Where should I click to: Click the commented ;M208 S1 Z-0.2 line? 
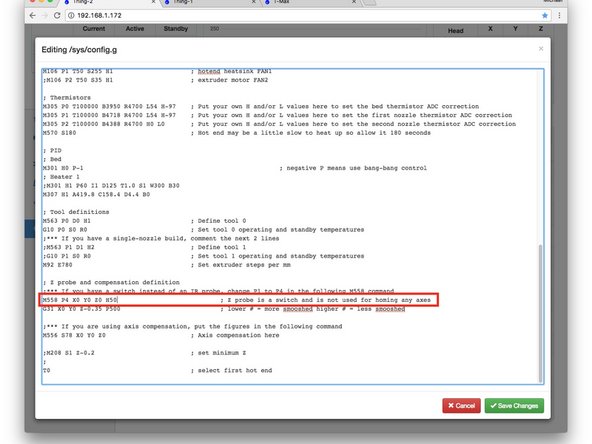145,353
